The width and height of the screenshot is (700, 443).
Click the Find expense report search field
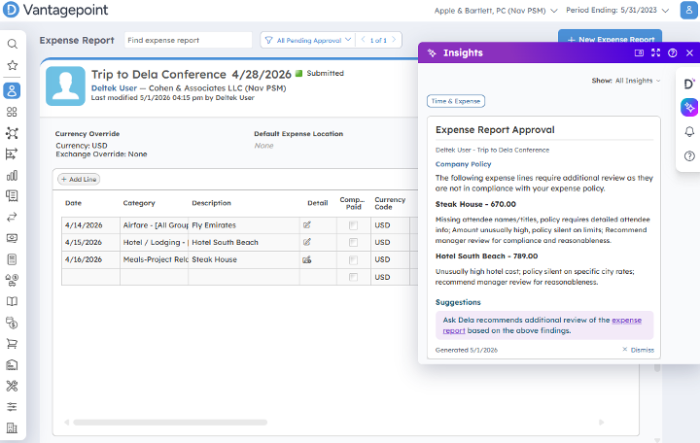click(188, 40)
